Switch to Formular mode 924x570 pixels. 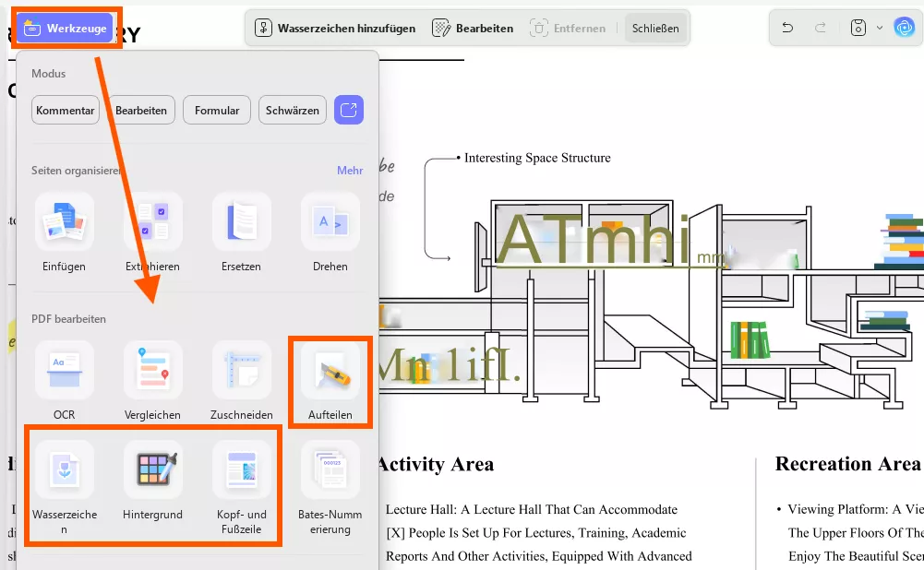click(x=217, y=110)
